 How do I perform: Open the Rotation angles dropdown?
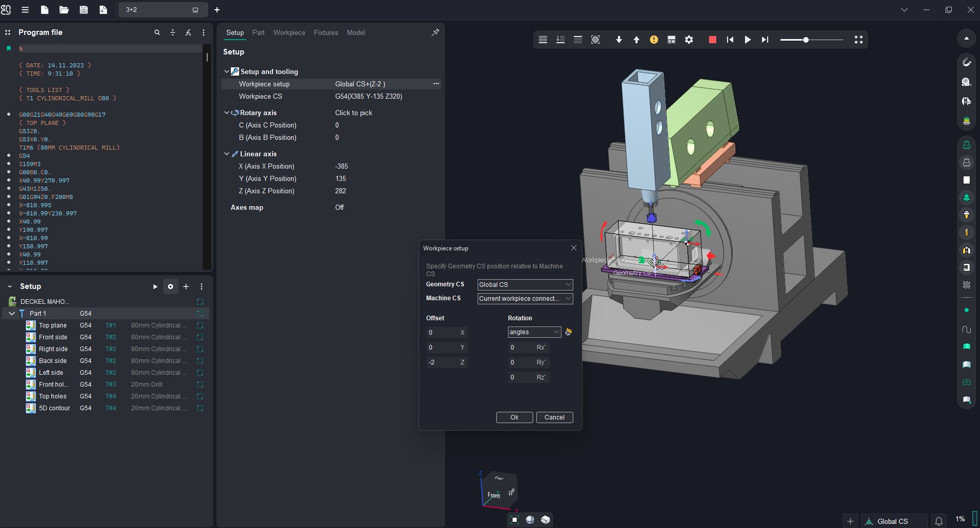pos(534,332)
